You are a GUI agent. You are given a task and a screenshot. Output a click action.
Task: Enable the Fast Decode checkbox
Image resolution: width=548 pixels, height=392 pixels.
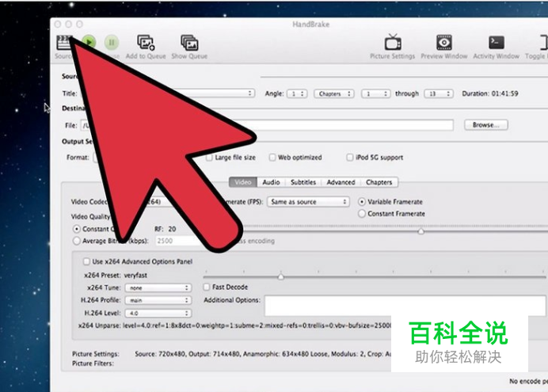coord(207,287)
